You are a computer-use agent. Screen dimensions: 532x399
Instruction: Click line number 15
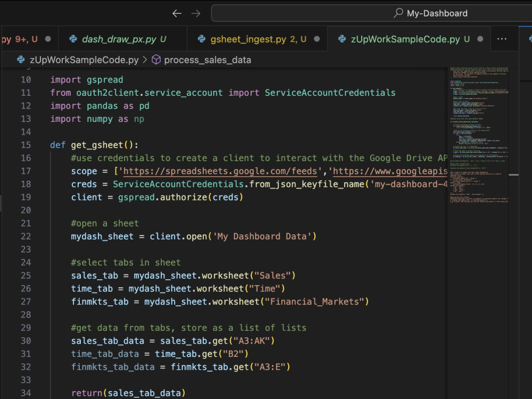click(26, 145)
